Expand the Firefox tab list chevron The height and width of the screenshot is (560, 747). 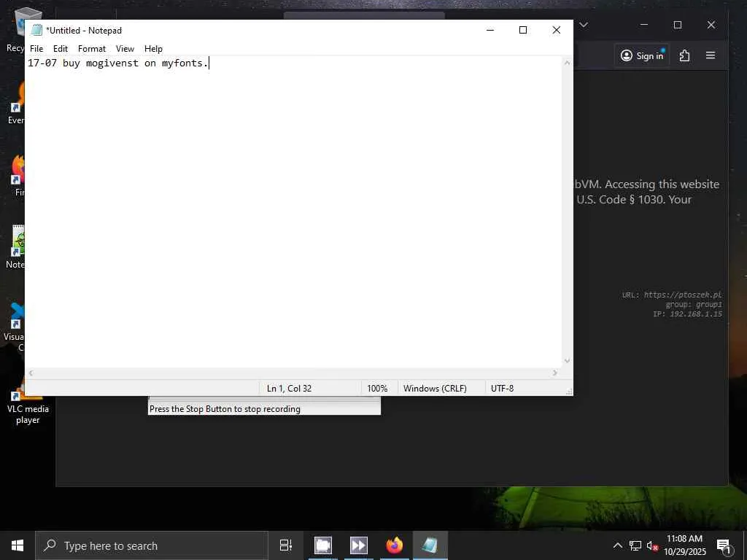[584, 25]
